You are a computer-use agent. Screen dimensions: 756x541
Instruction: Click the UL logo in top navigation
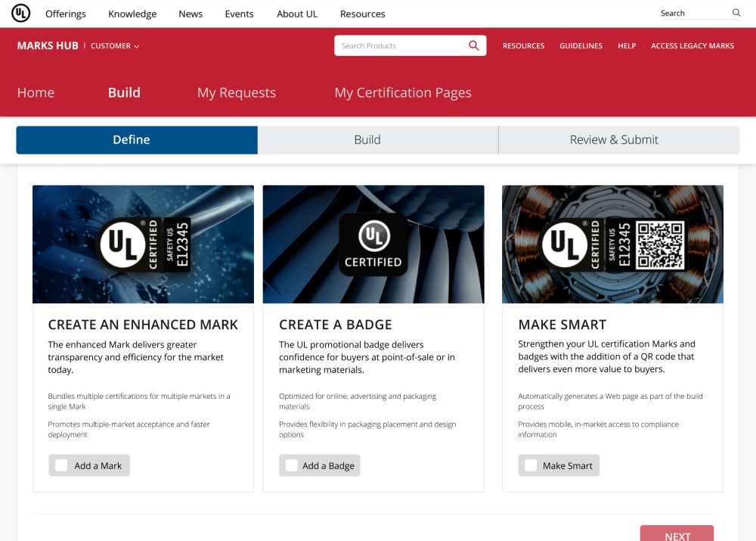[x=20, y=13]
